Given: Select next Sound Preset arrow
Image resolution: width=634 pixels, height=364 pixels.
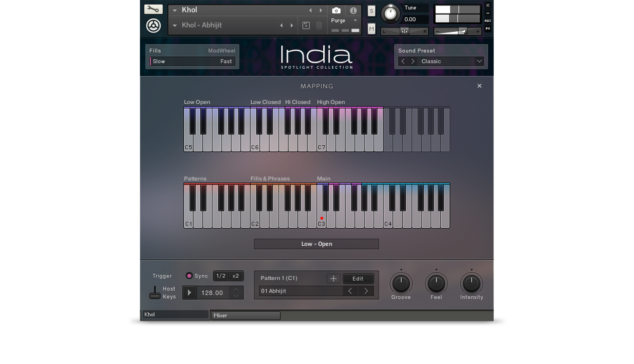Looking at the screenshot, I should coord(413,61).
